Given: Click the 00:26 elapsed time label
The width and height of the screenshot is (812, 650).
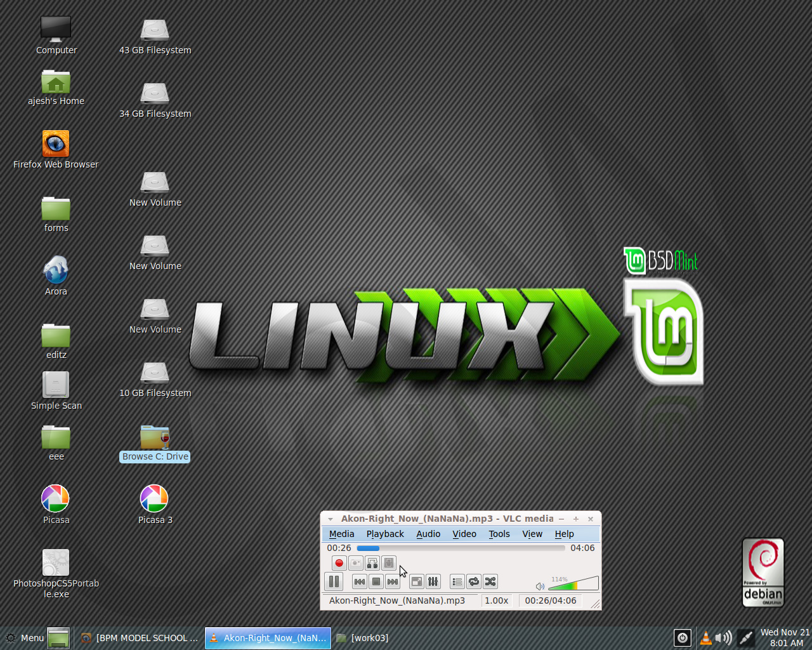Looking at the screenshot, I should coord(339,548).
